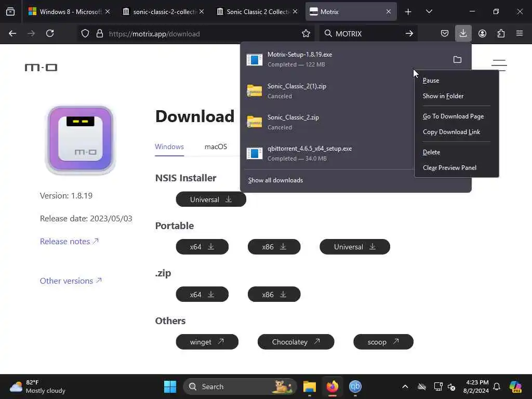The width and height of the screenshot is (532, 399).
Task: Download the NSIS Installer Universal build
Action: tap(211, 199)
